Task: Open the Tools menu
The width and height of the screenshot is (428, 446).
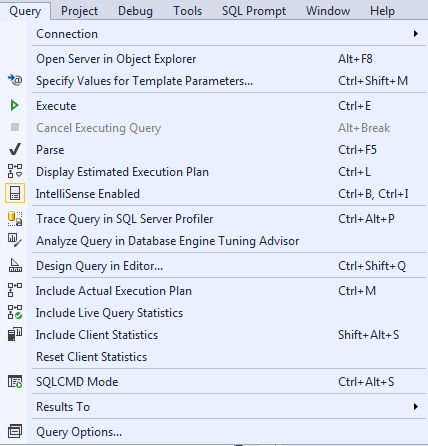Action: (187, 11)
